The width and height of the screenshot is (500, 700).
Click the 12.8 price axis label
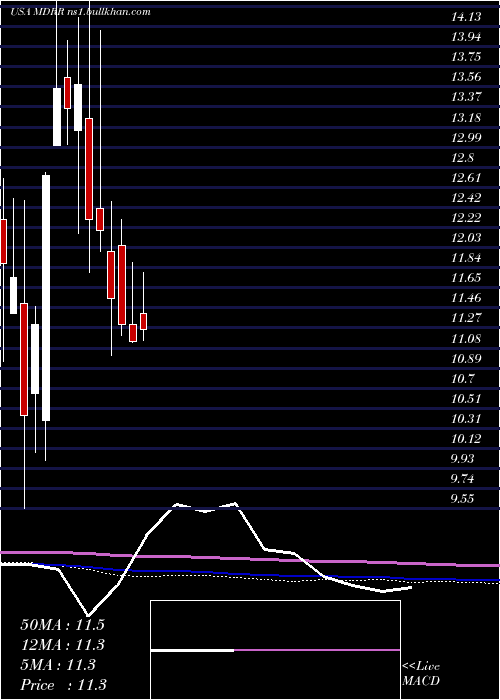coord(462,158)
